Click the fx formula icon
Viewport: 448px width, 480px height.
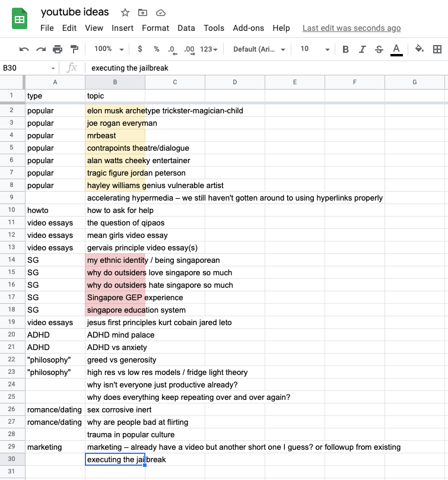coord(72,68)
